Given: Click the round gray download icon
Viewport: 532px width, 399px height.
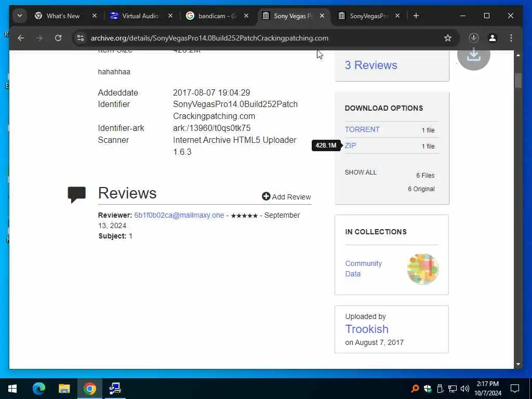Looking at the screenshot, I should [x=474, y=58].
